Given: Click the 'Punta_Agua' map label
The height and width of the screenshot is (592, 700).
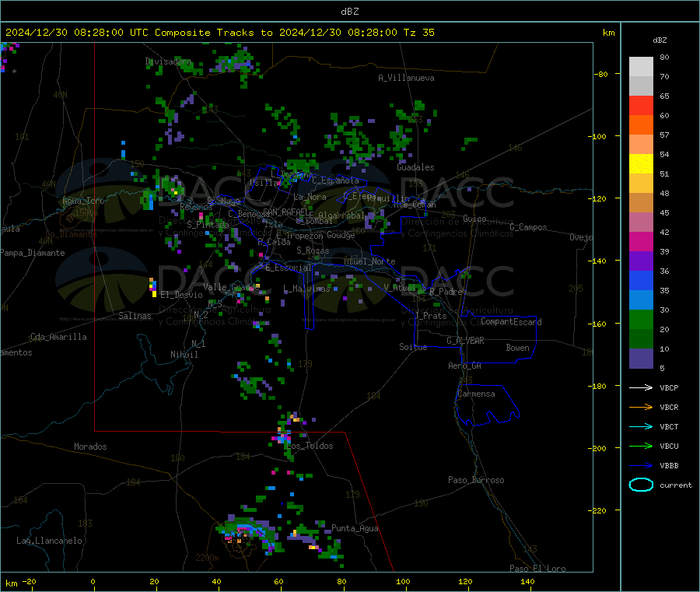Looking at the screenshot, I should point(355,529).
